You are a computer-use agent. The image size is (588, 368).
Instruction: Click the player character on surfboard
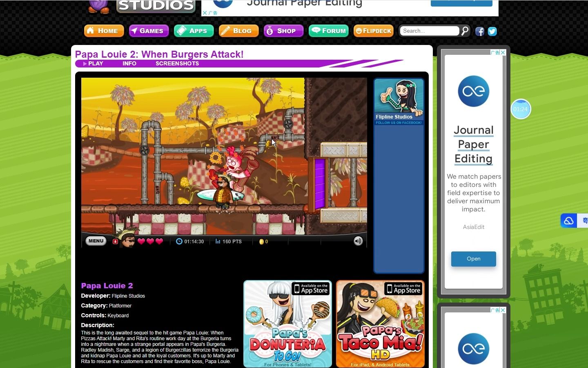[223, 192]
